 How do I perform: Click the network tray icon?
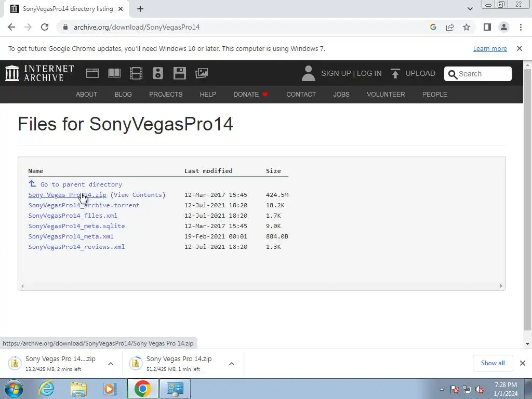[467, 389]
